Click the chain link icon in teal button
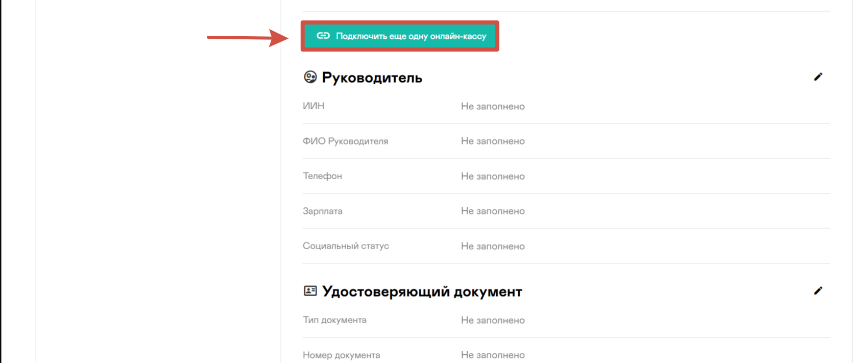 tap(323, 36)
